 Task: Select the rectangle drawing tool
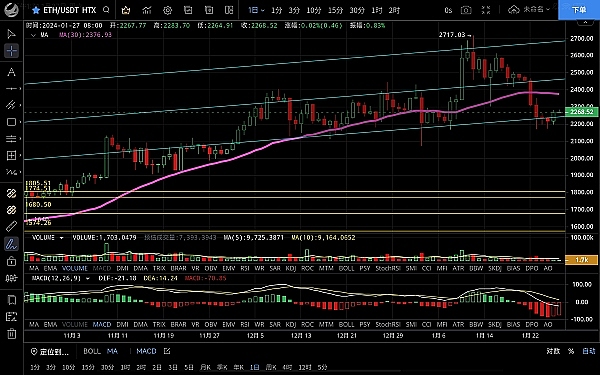11,122
